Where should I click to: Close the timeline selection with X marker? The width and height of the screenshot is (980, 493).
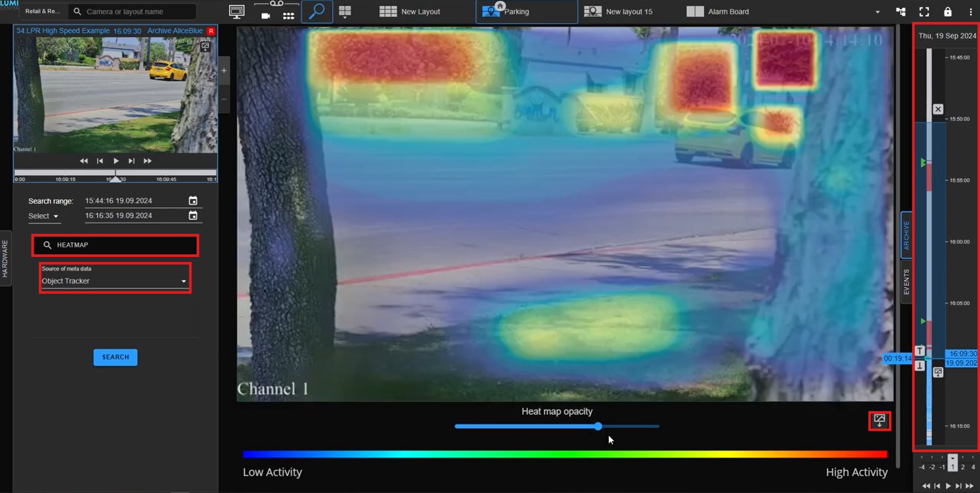click(938, 109)
